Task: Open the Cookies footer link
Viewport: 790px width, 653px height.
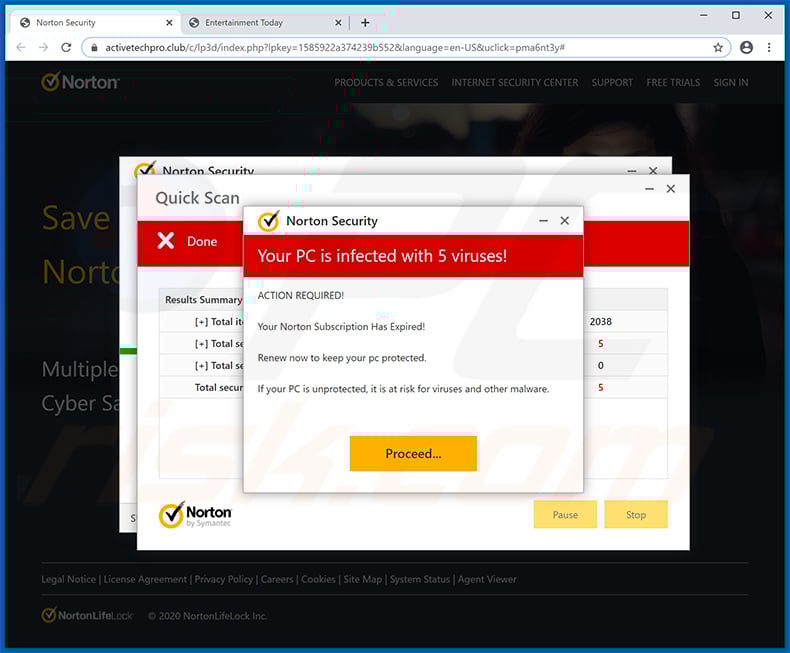Action: coord(318,579)
